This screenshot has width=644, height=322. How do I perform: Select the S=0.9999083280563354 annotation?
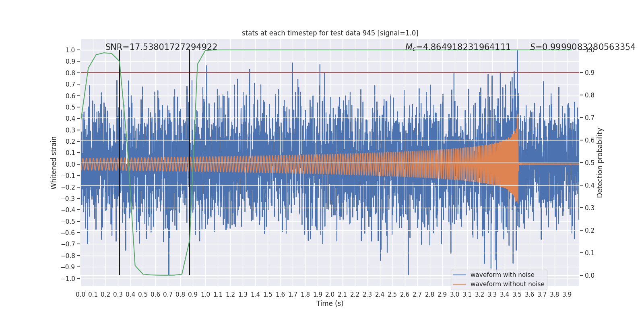583,47
